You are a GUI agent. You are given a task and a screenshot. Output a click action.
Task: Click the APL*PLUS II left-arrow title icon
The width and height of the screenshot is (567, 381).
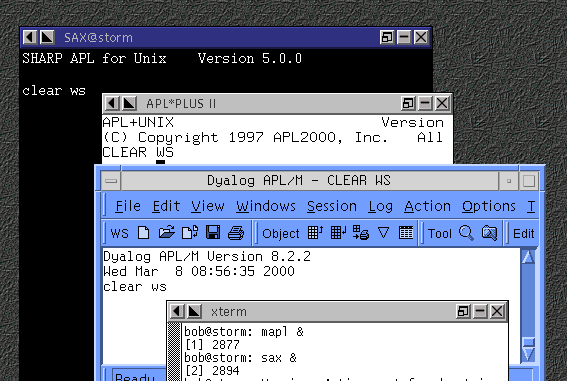click(x=112, y=104)
